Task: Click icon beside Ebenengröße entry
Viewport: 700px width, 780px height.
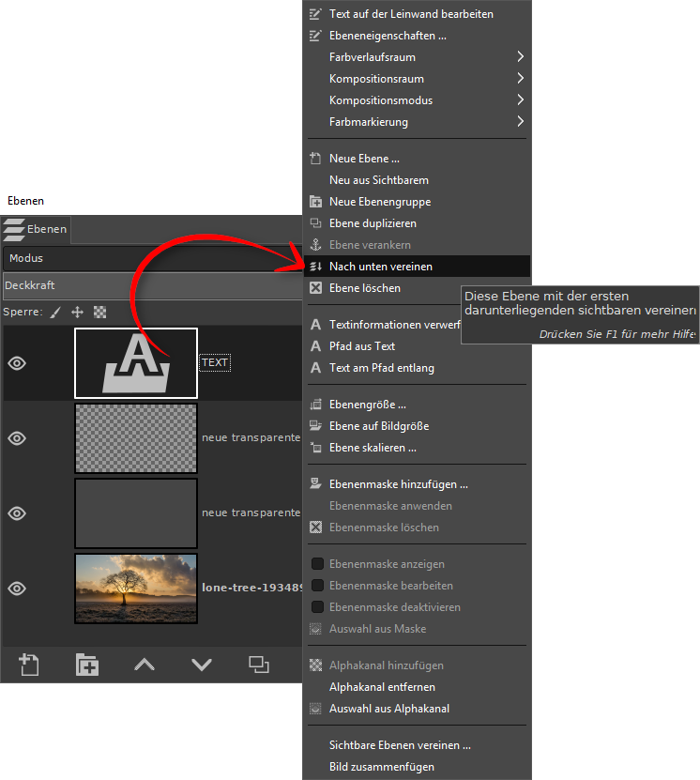Action: click(x=315, y=405)
